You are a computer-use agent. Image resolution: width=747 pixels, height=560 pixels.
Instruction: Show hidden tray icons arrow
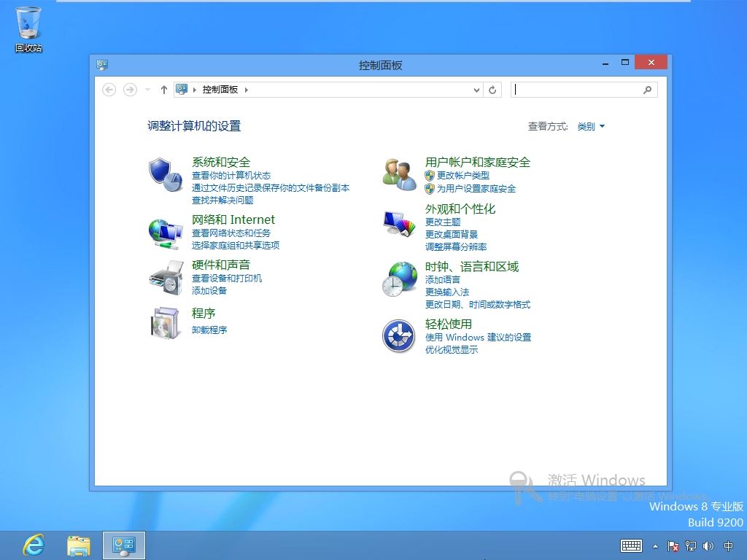pyautogui.click(x=656, y=546)
